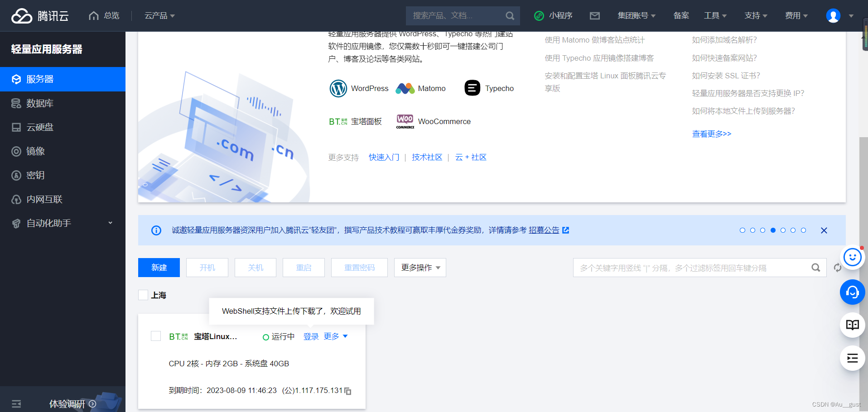
Task: Open 数据库 sidebar item
Action: (63, 103)
